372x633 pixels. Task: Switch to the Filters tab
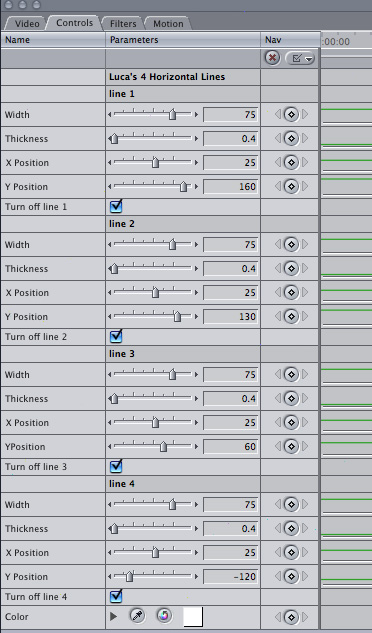pos(123,23)
